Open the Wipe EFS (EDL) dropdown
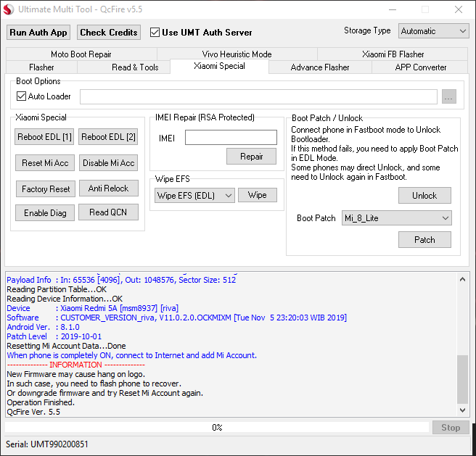 (194, 196)
